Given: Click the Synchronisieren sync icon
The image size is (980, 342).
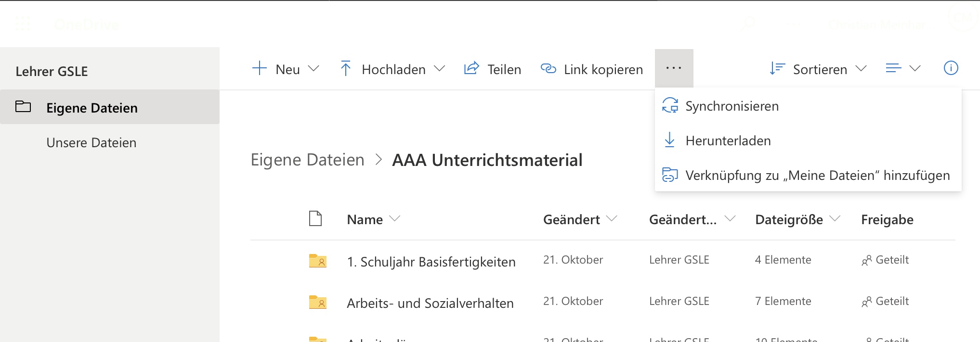Looking at the screenshot, I should pos(670,105).
